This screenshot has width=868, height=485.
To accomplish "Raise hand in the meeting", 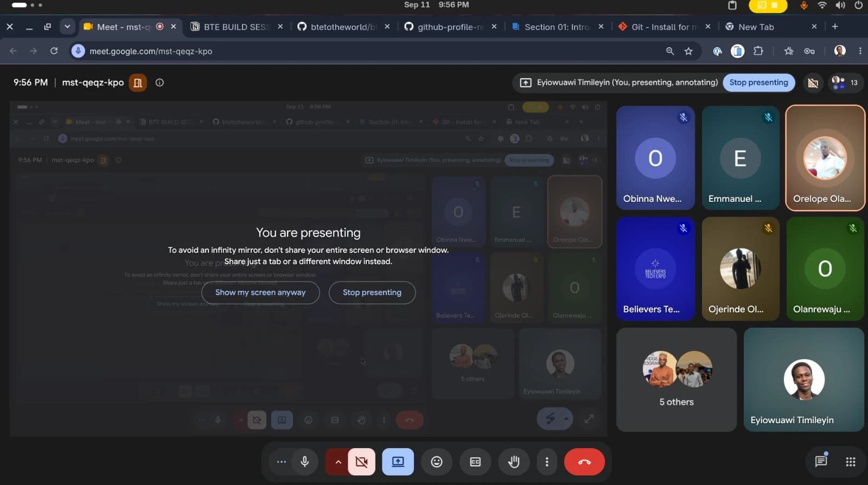I will (x=514, y=462).
